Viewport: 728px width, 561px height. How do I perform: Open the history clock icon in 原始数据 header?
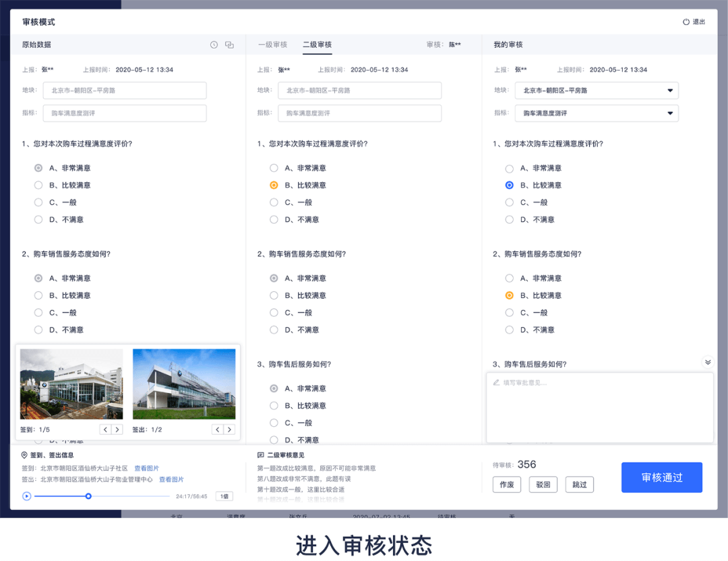(214, 45)
